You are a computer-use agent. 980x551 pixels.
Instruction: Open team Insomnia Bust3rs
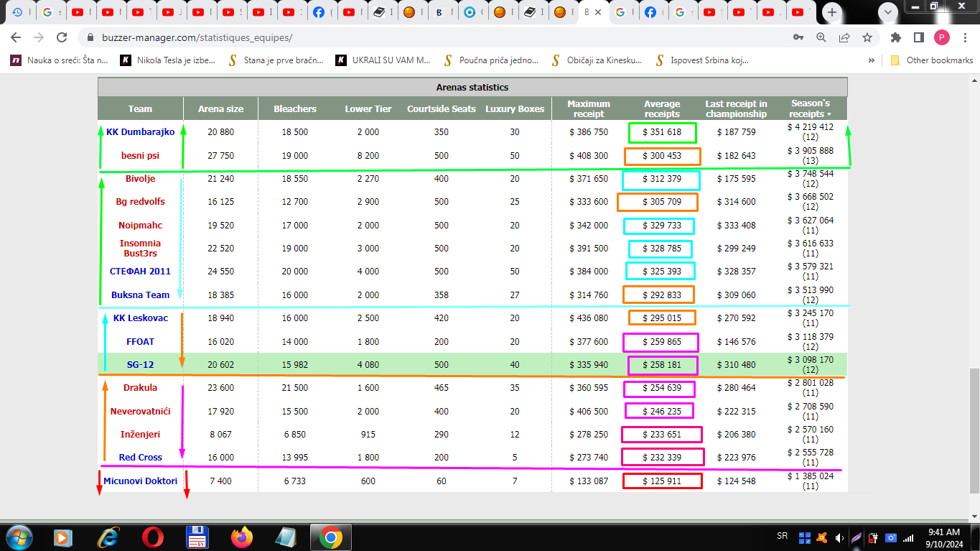tap(141, 248)
